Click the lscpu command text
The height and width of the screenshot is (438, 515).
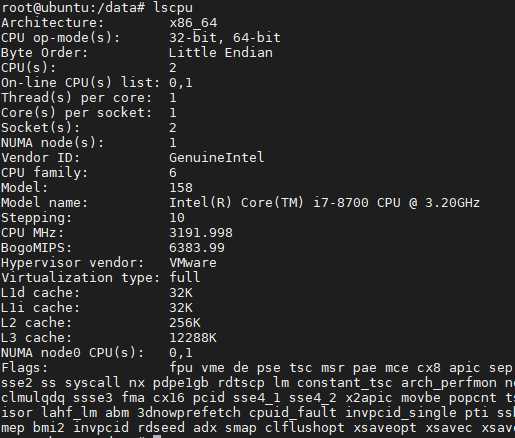point(173,8)
